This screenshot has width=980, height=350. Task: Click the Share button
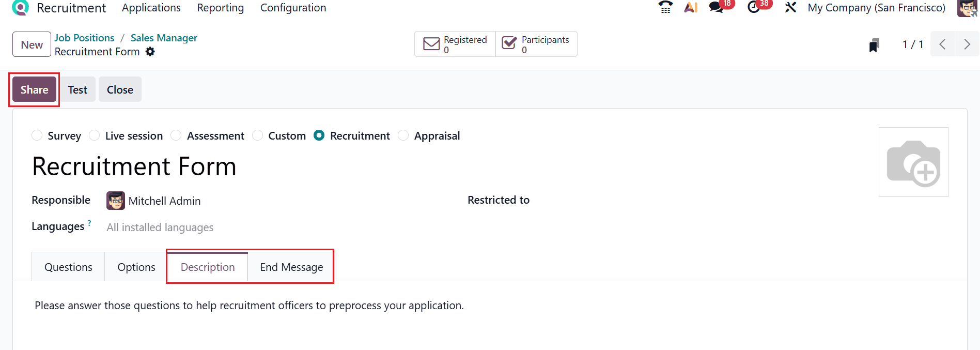(x=34, y=89)
